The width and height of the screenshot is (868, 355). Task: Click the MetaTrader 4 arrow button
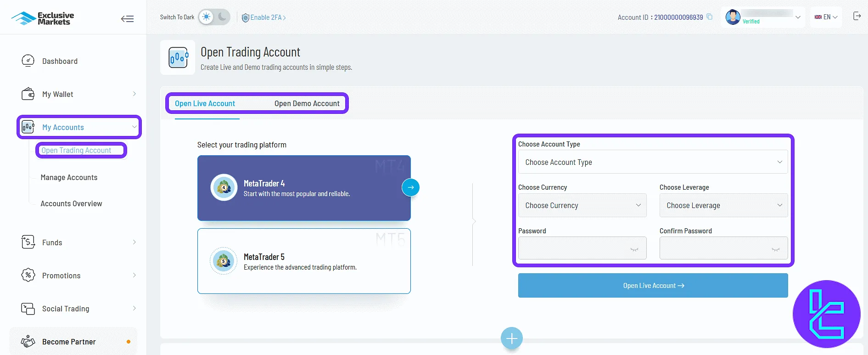point(410,187)
